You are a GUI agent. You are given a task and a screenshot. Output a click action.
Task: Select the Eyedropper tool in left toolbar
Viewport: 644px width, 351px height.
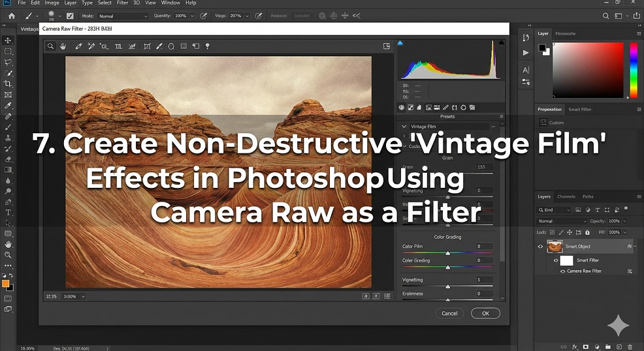tap(8, 106)
